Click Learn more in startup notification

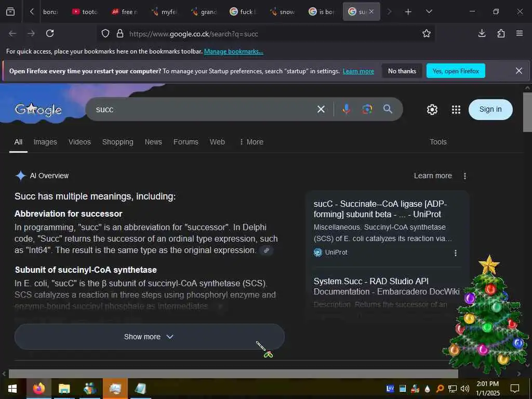click(358, 71)
